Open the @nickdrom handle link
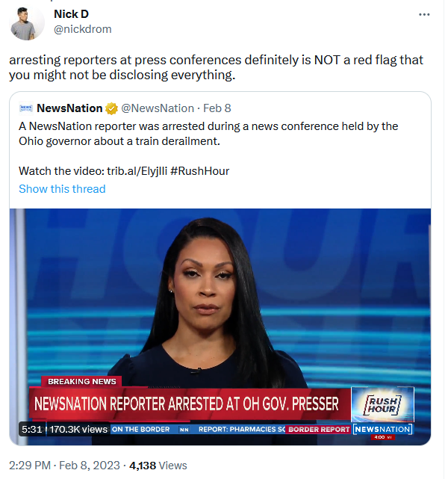448x479 pixels. [x=83, y=29]
